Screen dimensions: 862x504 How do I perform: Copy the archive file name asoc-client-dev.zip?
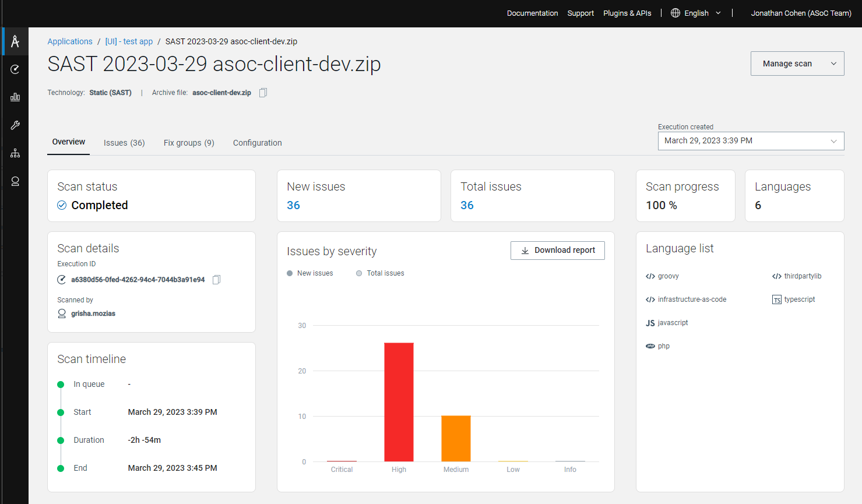[263, 93]
